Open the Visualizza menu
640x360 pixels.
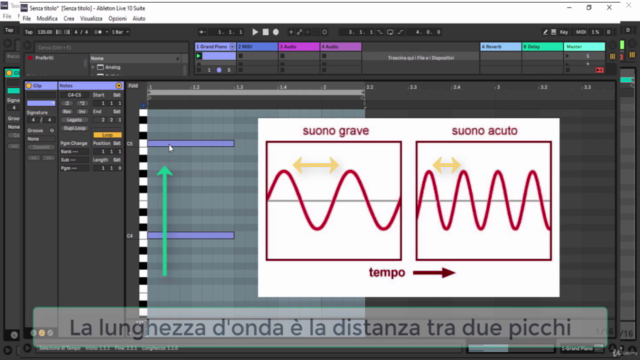tap(91, 18)
